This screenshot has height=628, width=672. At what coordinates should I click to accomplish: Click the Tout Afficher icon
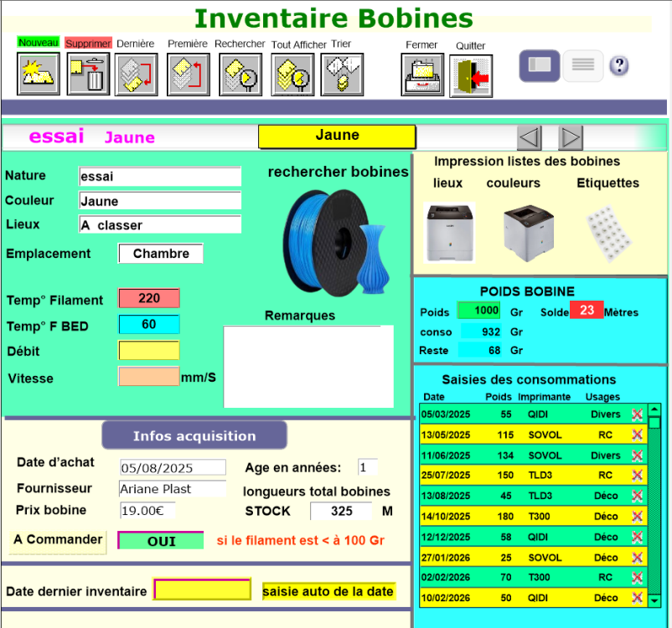pyautogui.click(x=292, y=75)
